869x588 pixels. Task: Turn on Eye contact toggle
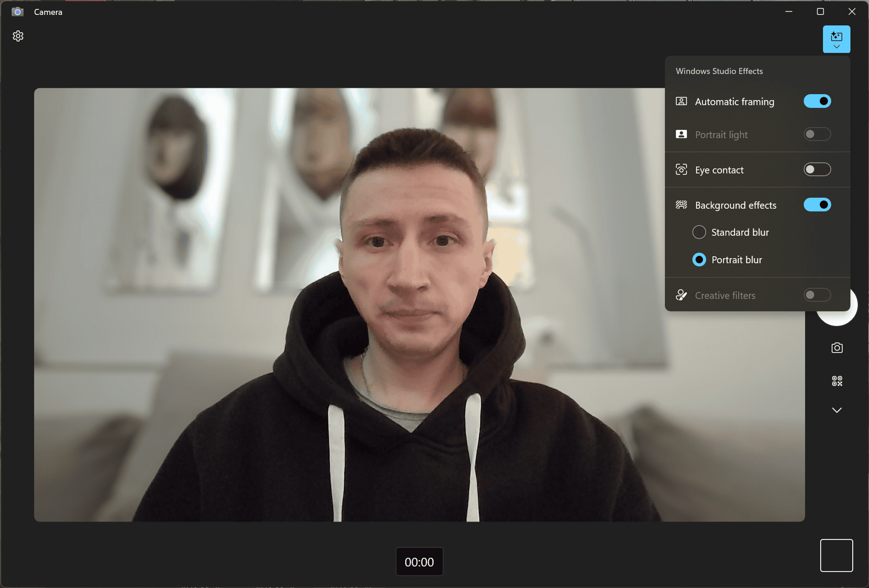coord(817,170)
